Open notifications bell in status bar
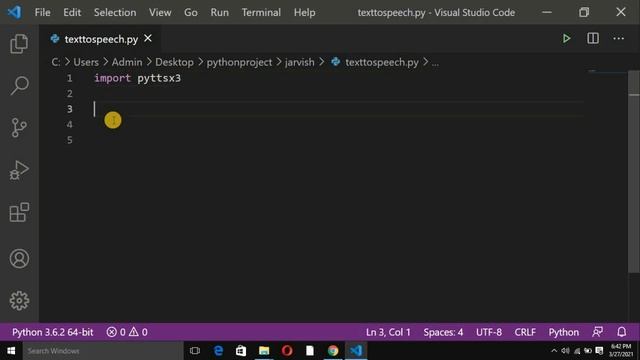Screen dimensions: 640x360 [621, 332]
